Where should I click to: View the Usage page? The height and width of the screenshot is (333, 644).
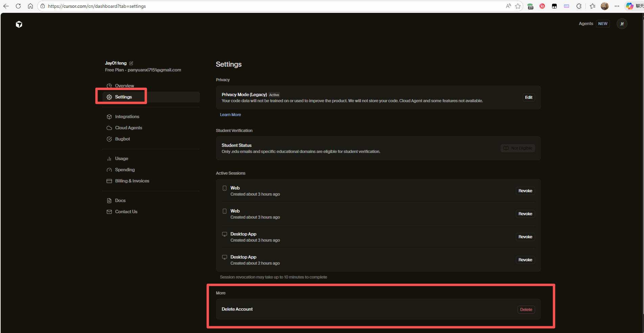pyautogui.click(x=121, y=159)
